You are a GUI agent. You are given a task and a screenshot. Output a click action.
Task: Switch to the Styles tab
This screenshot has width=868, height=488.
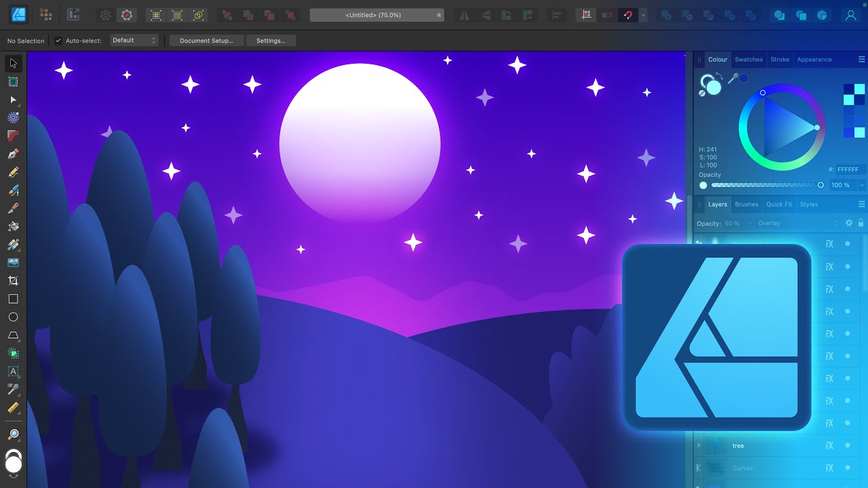click(808, 204)
